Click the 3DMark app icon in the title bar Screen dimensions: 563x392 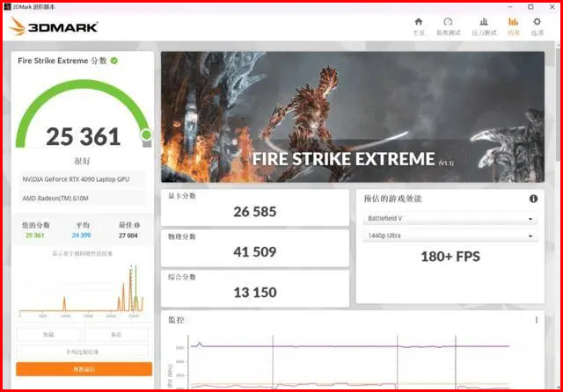click(x=7, y=6)
